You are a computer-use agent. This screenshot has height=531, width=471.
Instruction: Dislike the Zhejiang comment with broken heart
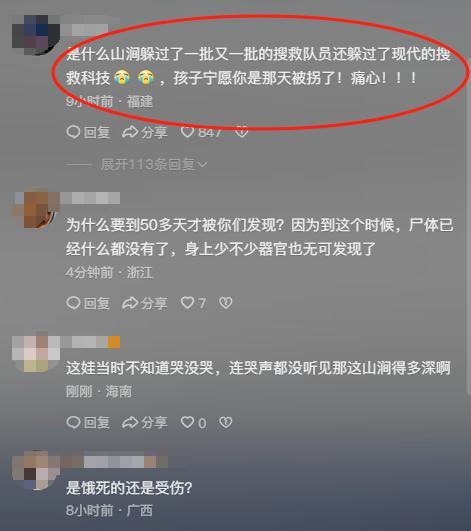click(x=226, y=302)
